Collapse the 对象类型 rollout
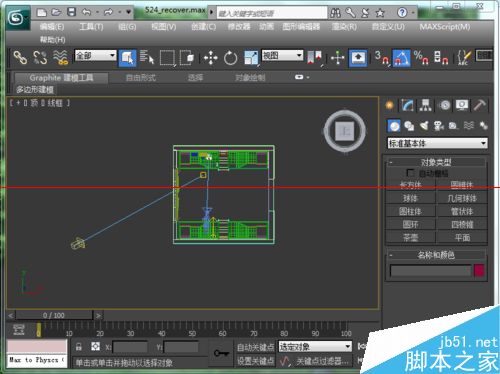Image resolution: width=500 pixels, height=374 pixels. 436,163
